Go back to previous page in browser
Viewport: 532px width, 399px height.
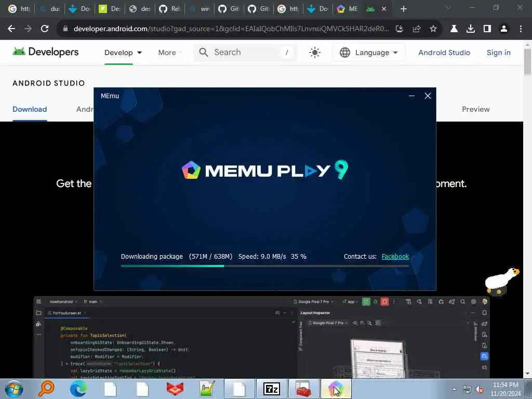(x=11, y=29)
